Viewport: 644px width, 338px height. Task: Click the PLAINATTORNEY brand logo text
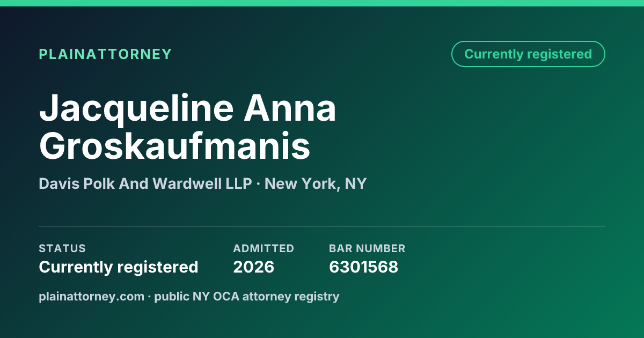[105, 54]
